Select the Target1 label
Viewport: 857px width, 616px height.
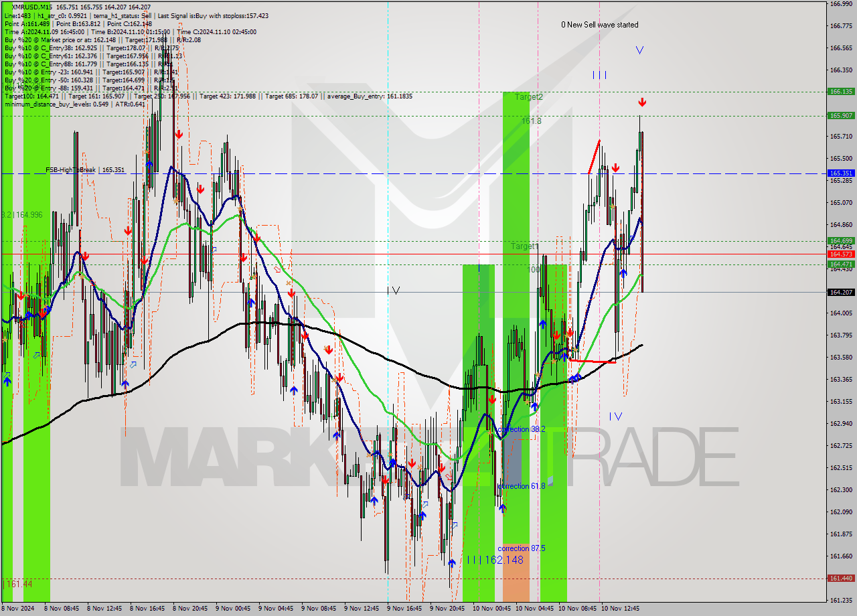coord(525,246)
